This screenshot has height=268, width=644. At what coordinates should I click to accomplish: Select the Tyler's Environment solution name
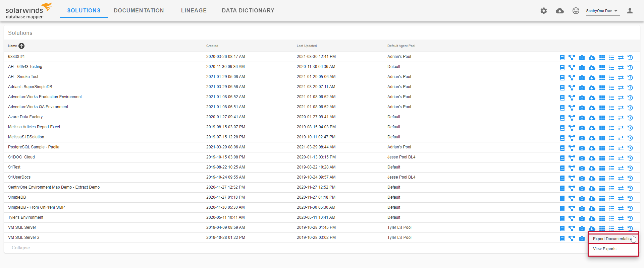(26, 217)
